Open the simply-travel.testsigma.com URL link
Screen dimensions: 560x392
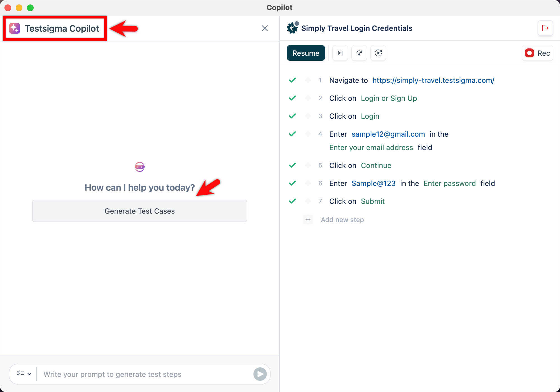tap(433, 80)
